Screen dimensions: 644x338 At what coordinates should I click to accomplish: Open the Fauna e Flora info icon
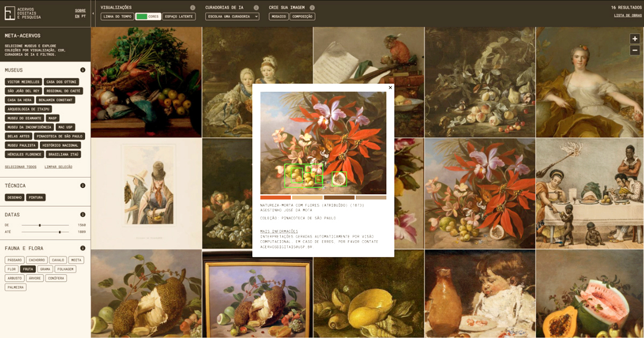(x=83, y=248)
